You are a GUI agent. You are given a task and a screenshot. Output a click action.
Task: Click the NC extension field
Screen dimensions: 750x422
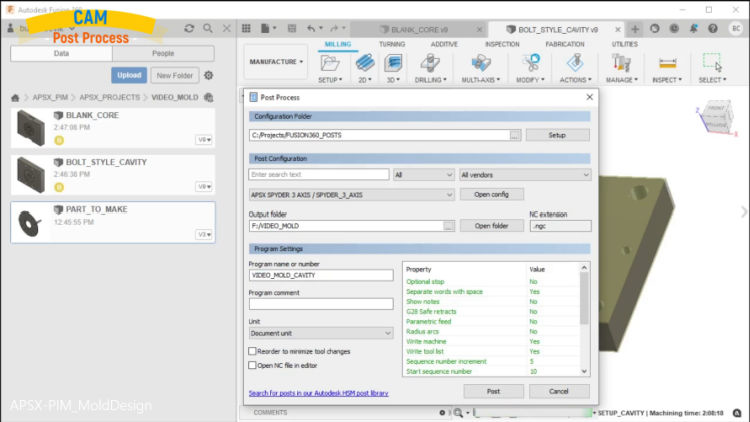click(560, 226)
